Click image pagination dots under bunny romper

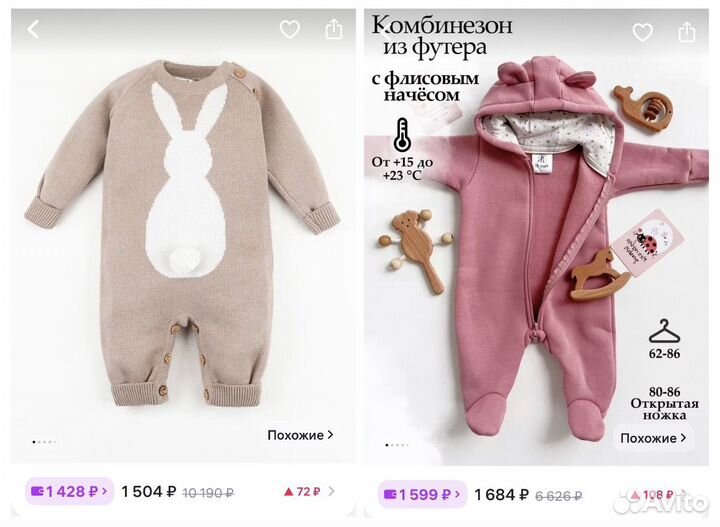43,441
